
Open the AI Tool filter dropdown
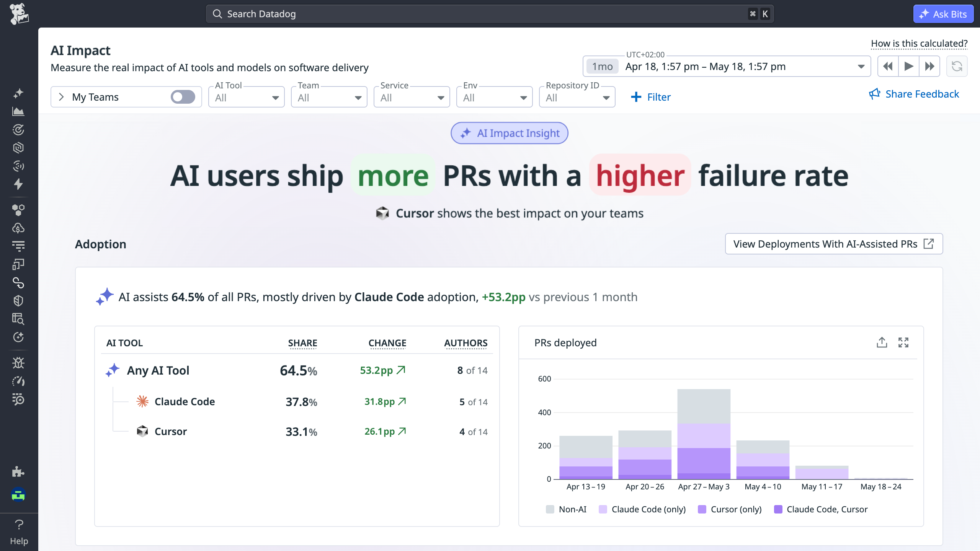tap(247, 97)
